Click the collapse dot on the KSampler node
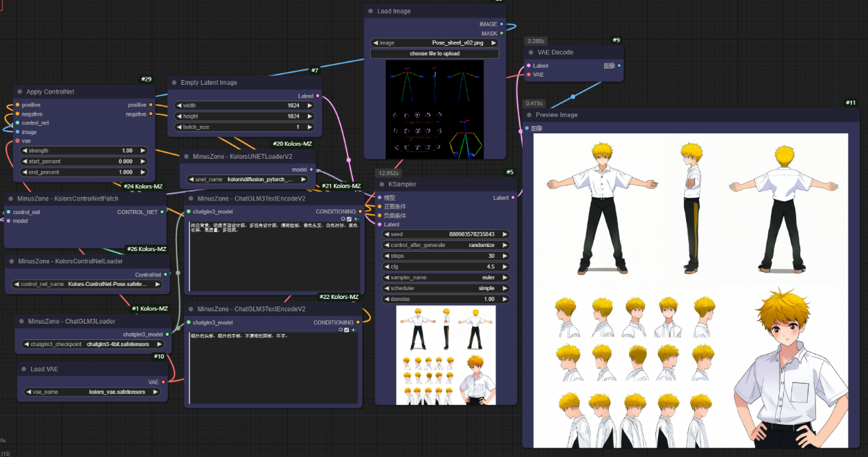This screenshot has height=457, width=868. tap(382, 184)
